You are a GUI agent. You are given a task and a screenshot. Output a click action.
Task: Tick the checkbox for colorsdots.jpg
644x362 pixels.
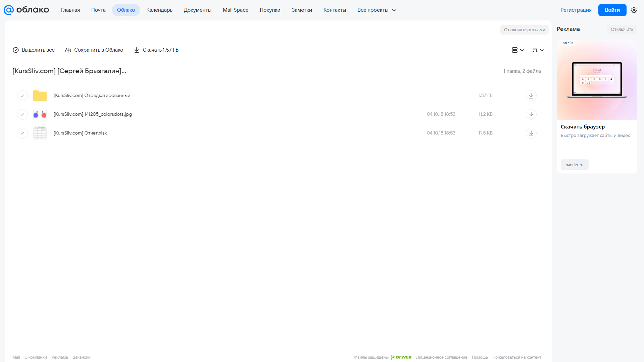click(22, 114)
